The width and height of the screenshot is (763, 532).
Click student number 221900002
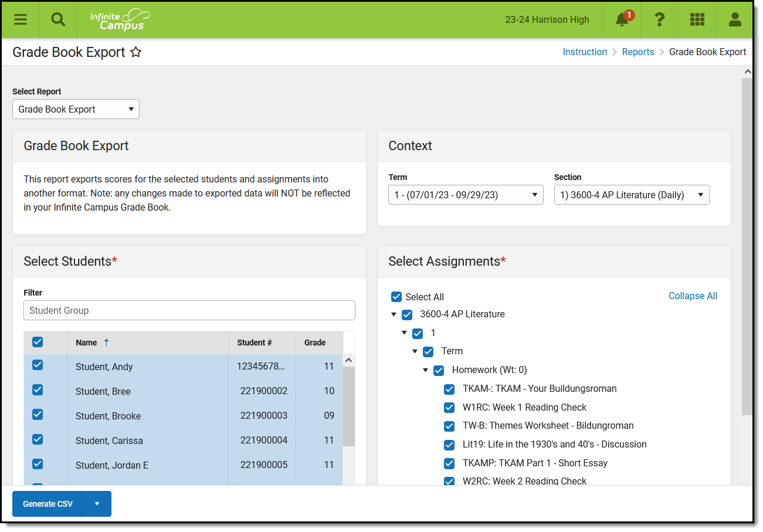pos(264,391)
